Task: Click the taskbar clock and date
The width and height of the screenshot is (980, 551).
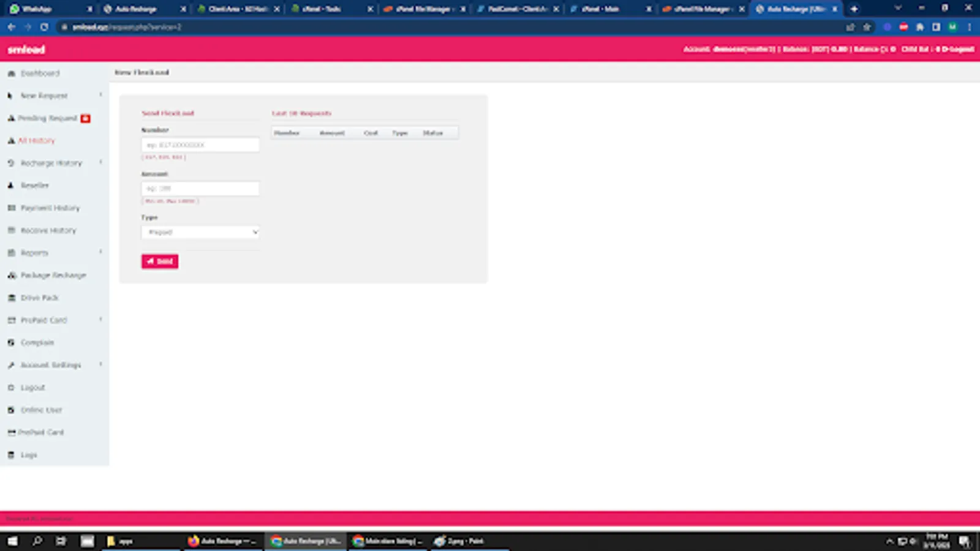Action: [x=937, y=541]
